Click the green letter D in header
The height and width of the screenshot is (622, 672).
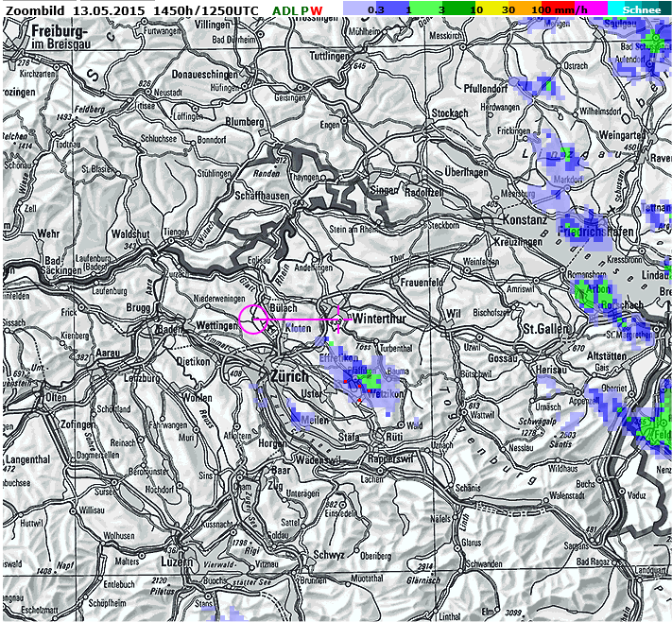click(286, 10)
